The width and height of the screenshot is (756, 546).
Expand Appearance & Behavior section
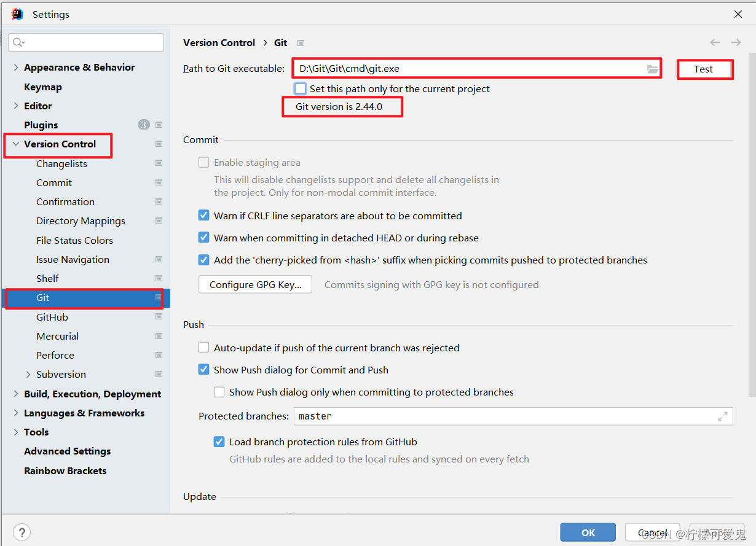click(x=16, y=68)
